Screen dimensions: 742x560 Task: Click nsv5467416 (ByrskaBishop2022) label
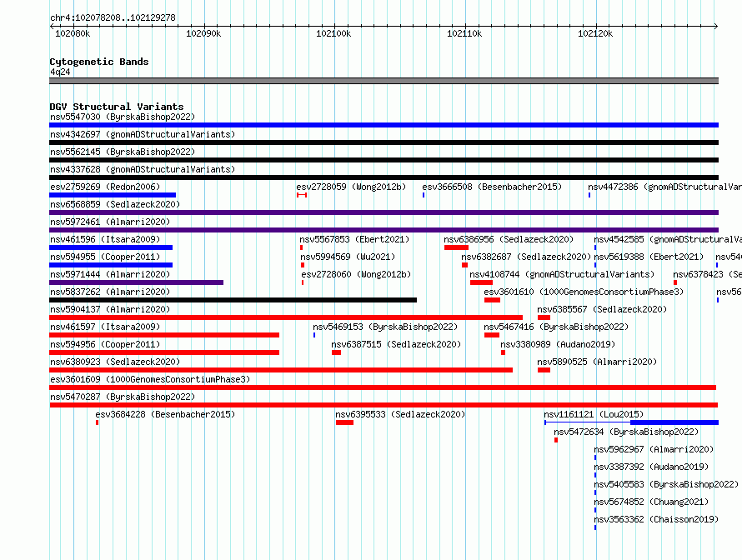(x=556, y=327)
